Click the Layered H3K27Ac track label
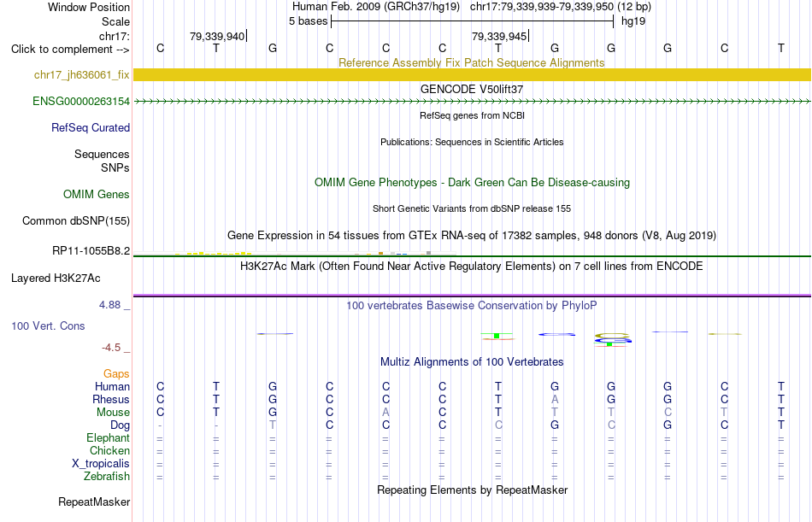 [x=56, y=279]
